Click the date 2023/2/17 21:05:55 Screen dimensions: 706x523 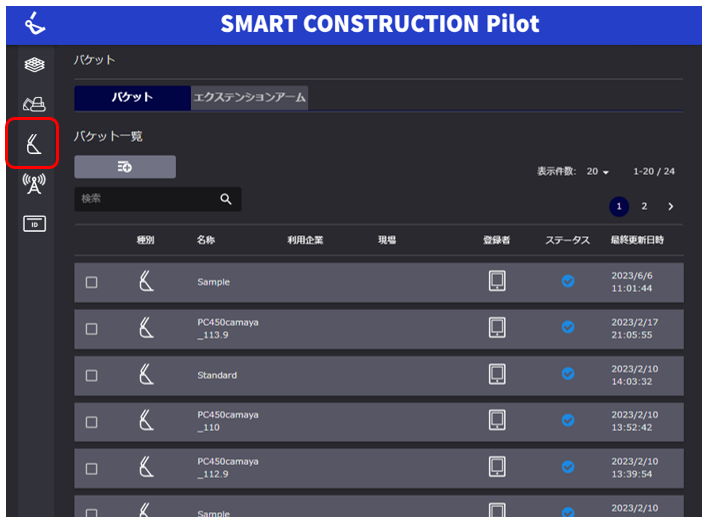tap(634, 329)
